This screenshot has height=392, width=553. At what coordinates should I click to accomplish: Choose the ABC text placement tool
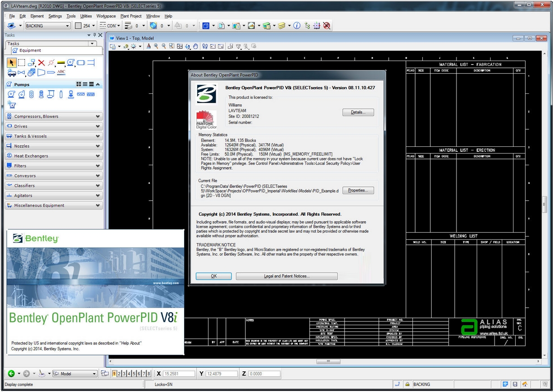pos(61,72)
